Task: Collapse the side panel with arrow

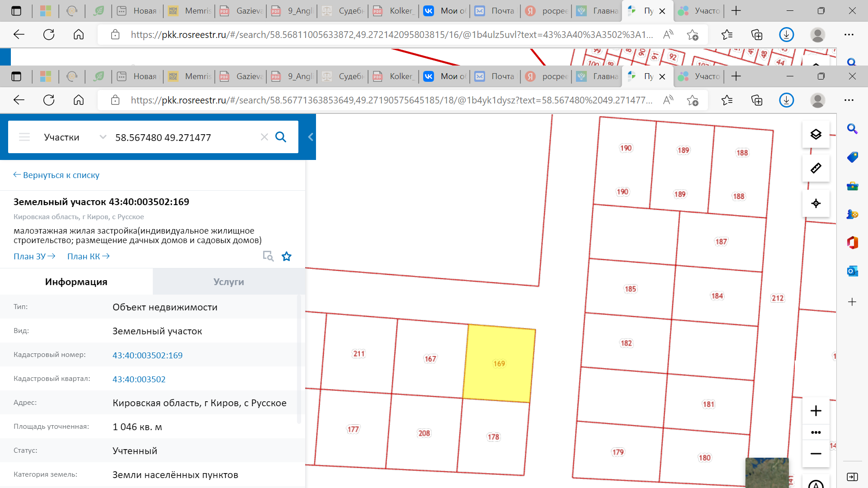Action: pos(311,137)
